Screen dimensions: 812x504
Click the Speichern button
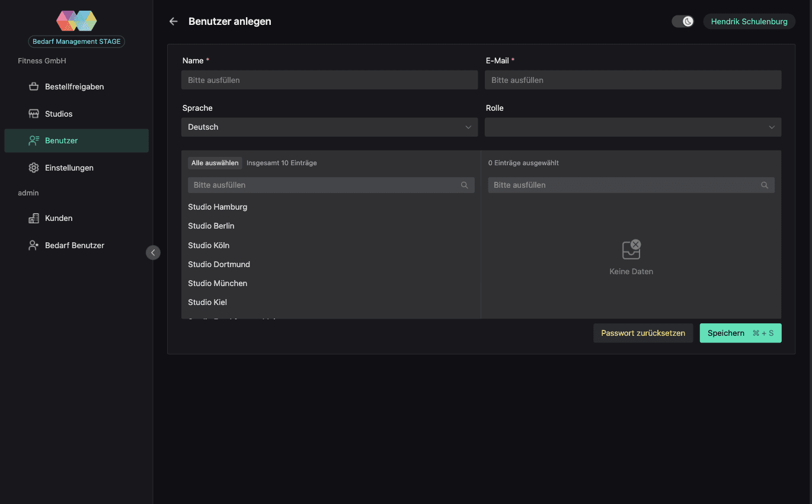(x=740, y=333)
